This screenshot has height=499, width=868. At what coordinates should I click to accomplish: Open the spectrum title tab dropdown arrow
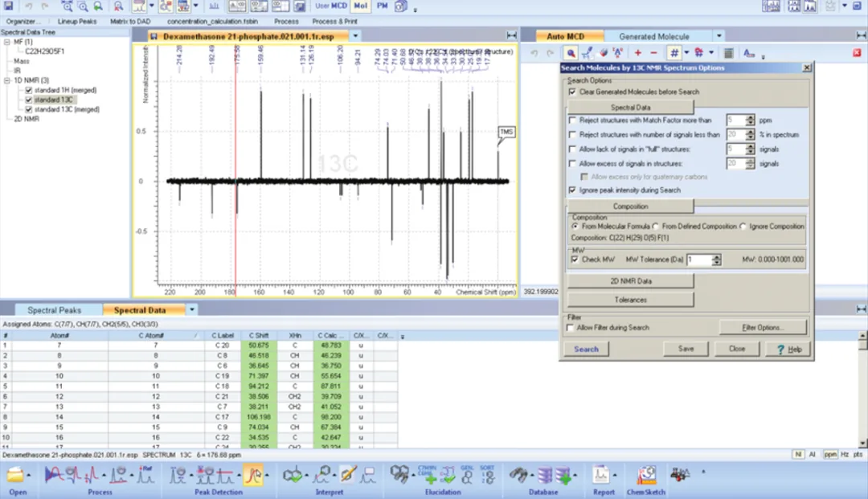pyautogui.click(x=355, y=36)
